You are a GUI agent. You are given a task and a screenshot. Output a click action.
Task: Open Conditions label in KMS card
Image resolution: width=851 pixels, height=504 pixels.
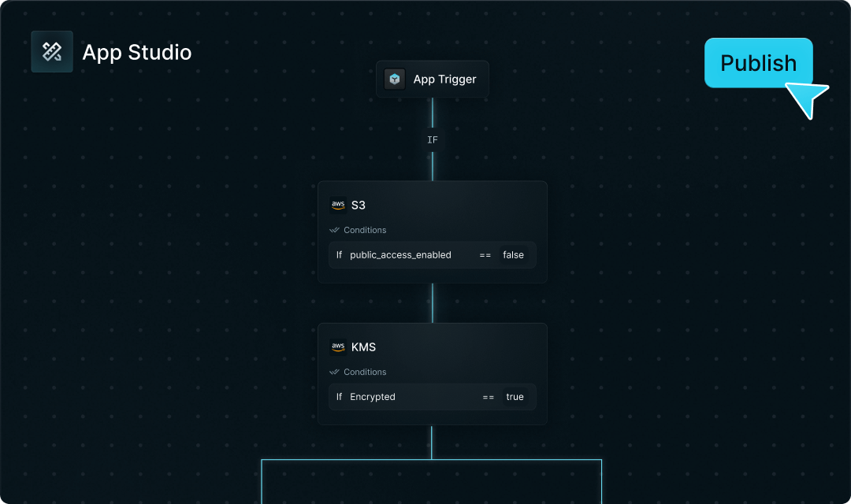point(365,372)
